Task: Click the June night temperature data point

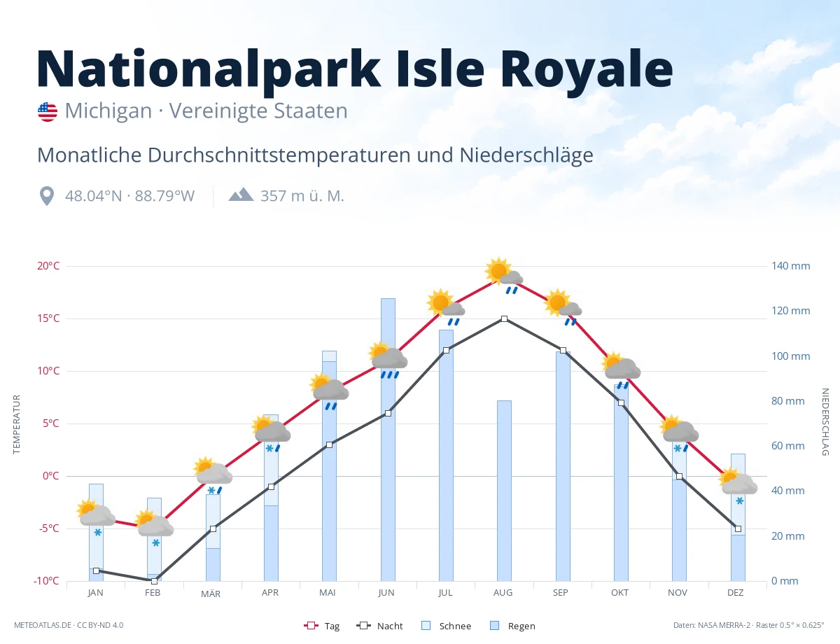Action: [388, 413]
